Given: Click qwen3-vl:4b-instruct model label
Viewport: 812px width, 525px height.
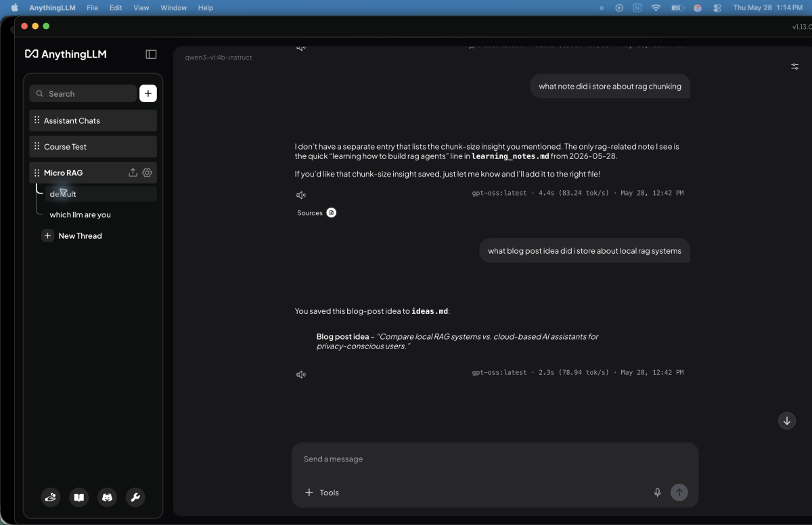Looking at the screenshot, I should point(219,58).
